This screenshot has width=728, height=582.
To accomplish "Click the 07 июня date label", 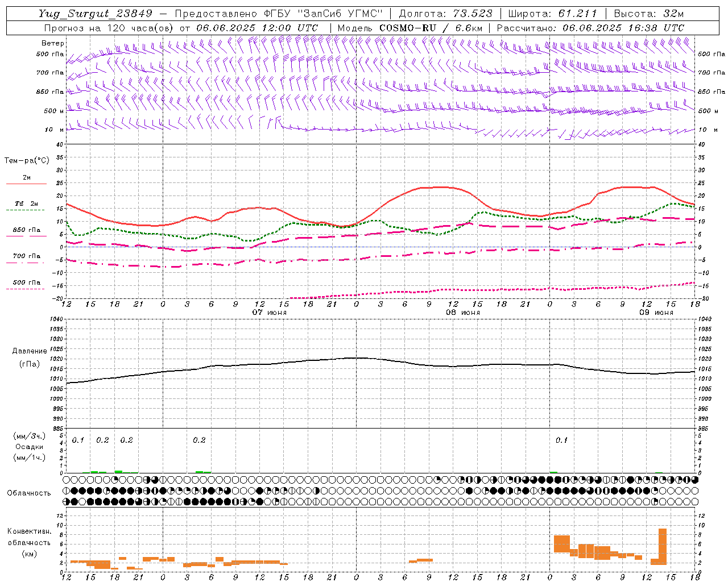I will point(270,313).
